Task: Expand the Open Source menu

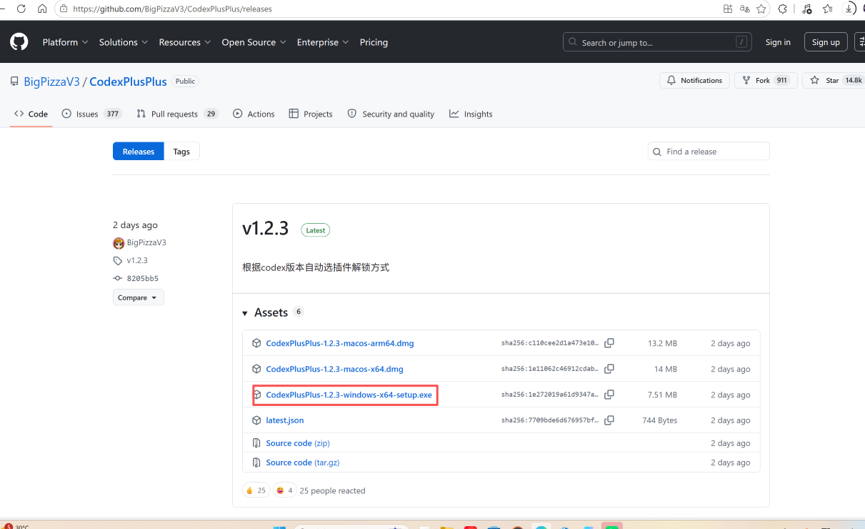Action: [254, 42]
